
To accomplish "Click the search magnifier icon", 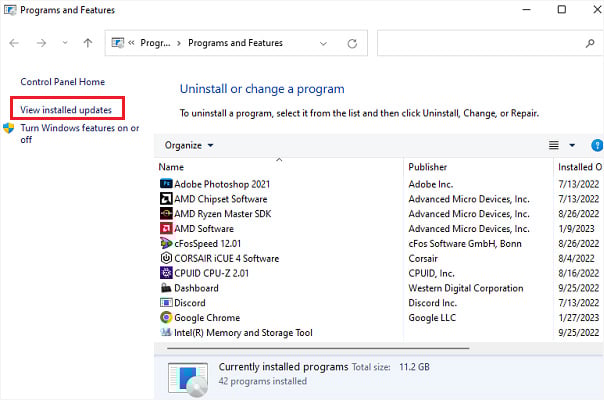I will (590, 44).
